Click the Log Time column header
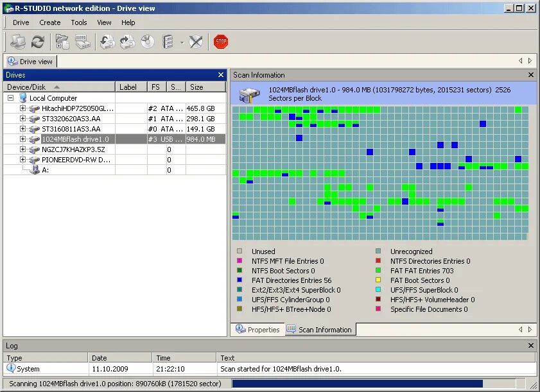The height and width of the screenshot is (392, 540). [x=184, y=358]
